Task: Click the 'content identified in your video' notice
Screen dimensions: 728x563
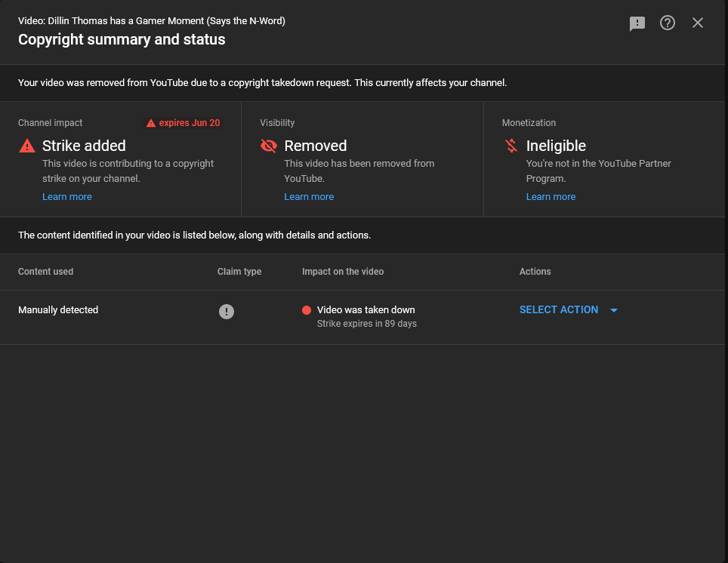Action: coord(195,235)
